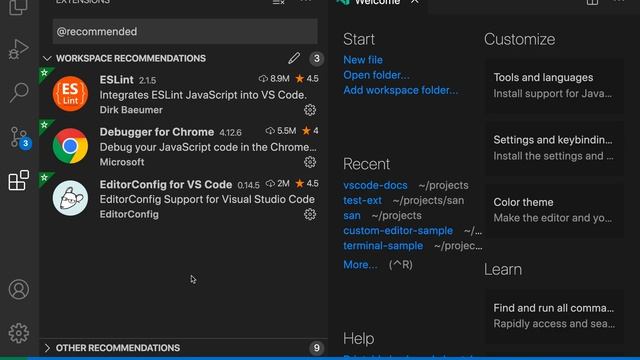The width and height of the screenshot is (640, 360).
Task: Click the ESLint 4.5 star rating
Action: (307, 79)
